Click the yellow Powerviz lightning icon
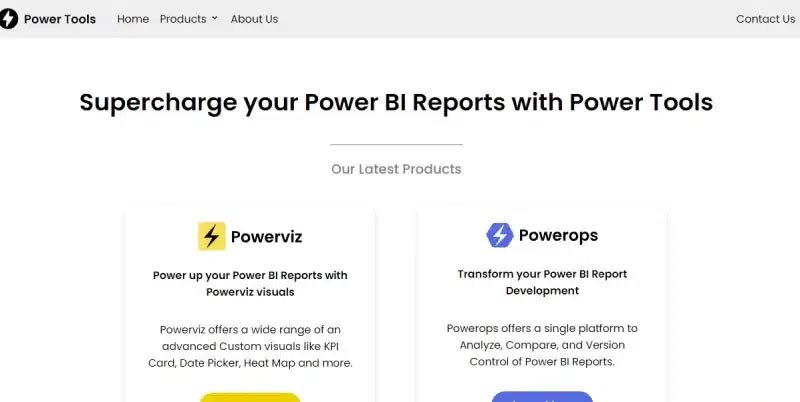 click(212, 236)
